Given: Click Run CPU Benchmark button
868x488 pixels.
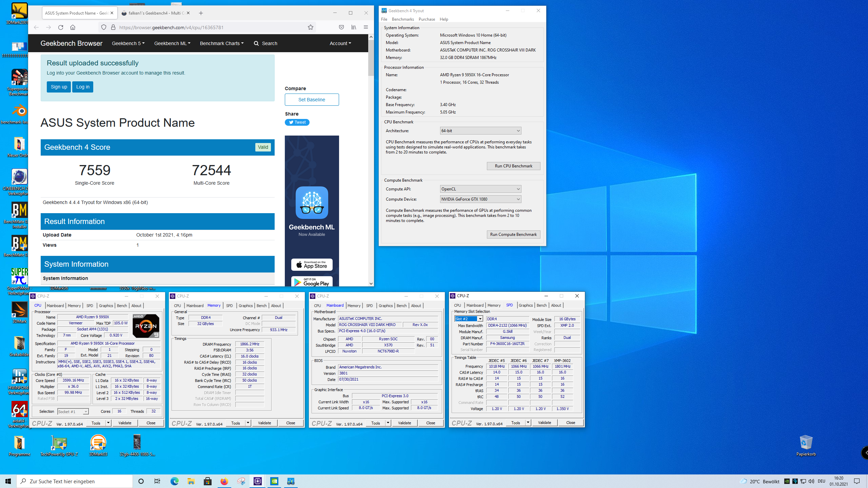Looking at the screenshot, I should pyautogui.click(x=513, y=166).
